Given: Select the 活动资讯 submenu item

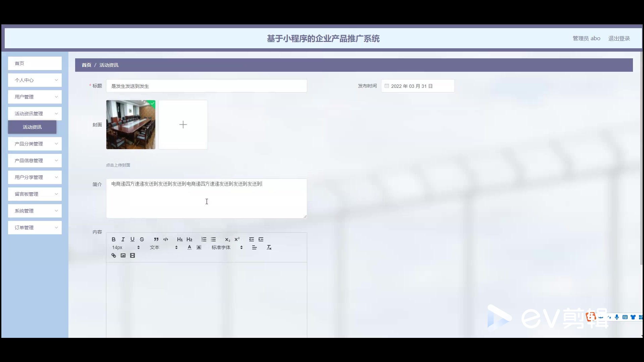Looking at the screenshot, I should click(32, 127).
